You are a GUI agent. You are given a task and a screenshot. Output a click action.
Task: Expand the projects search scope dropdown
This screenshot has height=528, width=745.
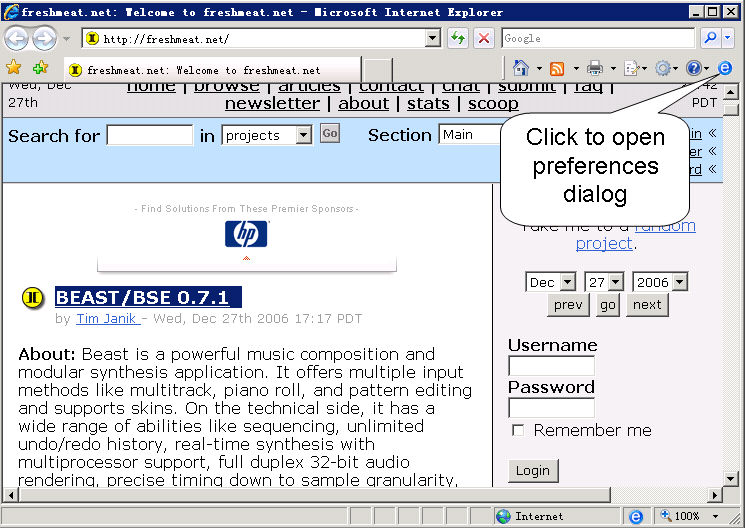[304, 135]
